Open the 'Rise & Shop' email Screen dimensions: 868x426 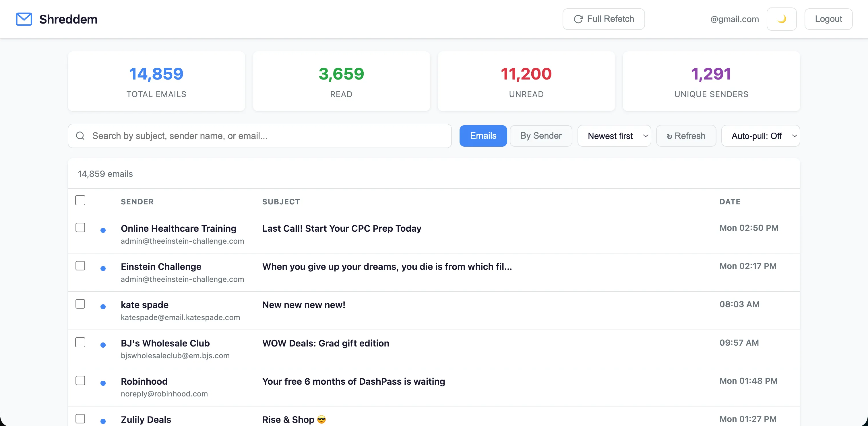294,419
